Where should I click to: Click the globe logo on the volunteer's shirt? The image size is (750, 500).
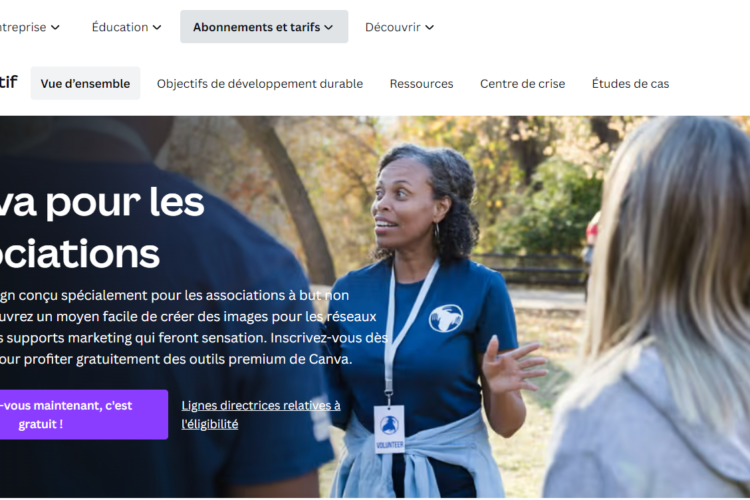[446, 318]
